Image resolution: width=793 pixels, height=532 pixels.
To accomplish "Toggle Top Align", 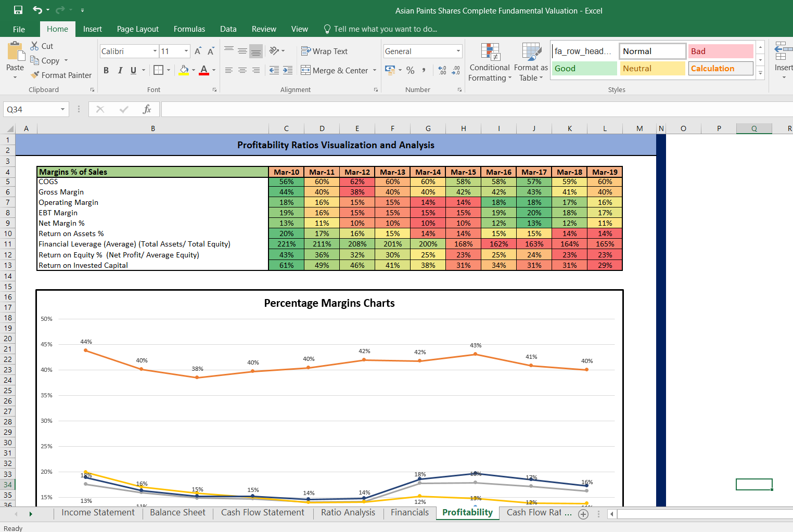I will (229, 50).
